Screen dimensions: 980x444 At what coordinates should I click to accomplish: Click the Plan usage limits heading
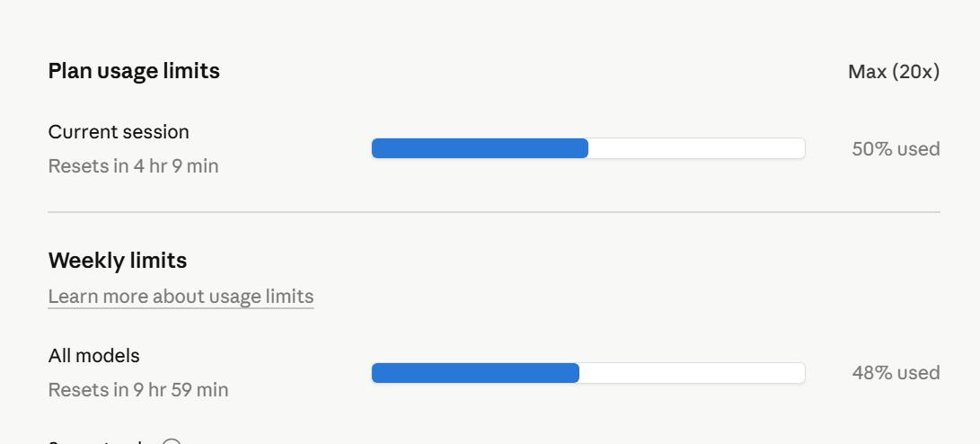134,71
